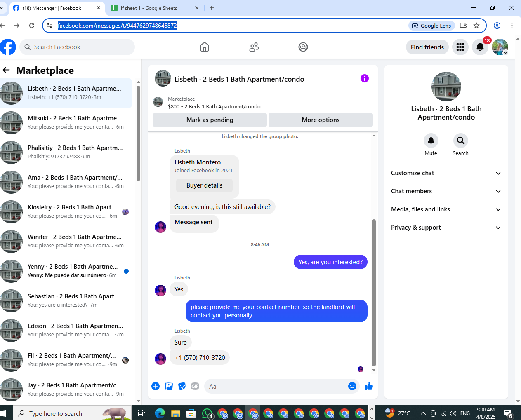Click the group photo thumbnail in right panel
The image size is (521, 420).
[x=446, y=87]
